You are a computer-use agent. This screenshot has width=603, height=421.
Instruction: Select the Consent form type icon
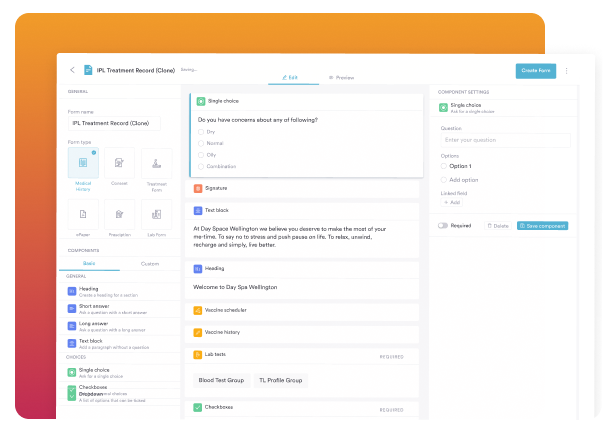119,165
